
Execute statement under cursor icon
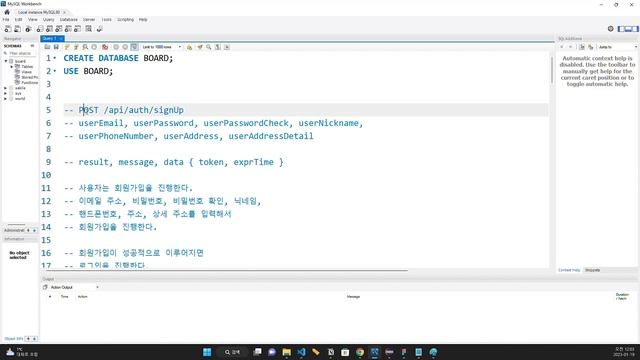[x=76, y=47]
